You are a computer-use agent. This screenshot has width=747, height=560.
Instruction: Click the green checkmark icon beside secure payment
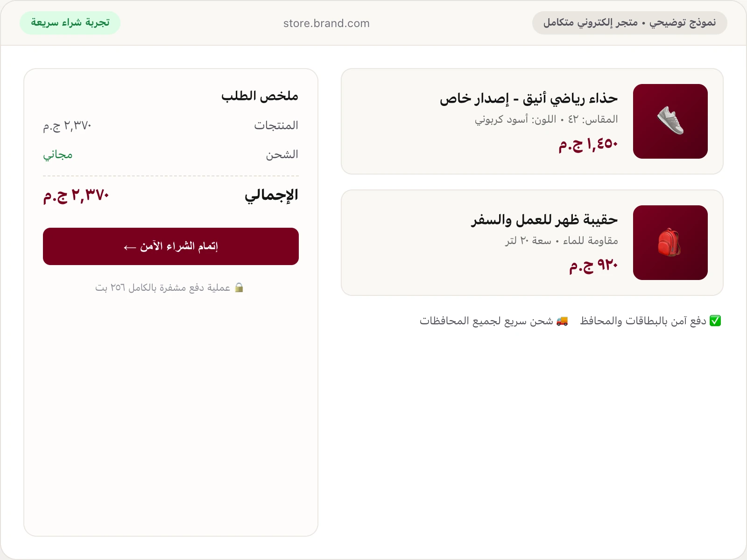pos(715,321)
